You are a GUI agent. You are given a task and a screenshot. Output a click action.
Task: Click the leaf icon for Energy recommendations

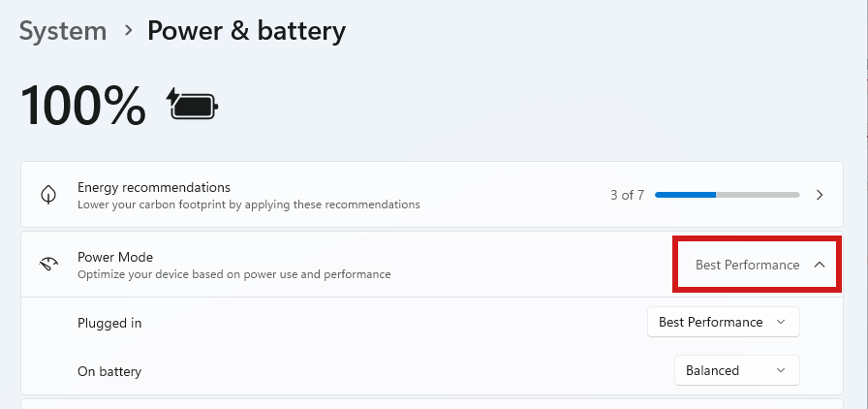pyautogui.click(x=48, y=195)
